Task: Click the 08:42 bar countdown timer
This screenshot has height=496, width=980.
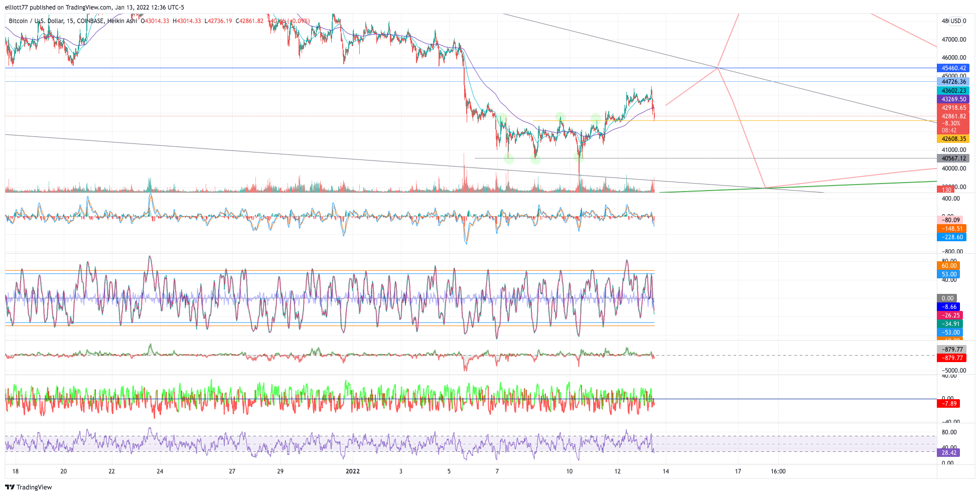Action: (949, 130)
